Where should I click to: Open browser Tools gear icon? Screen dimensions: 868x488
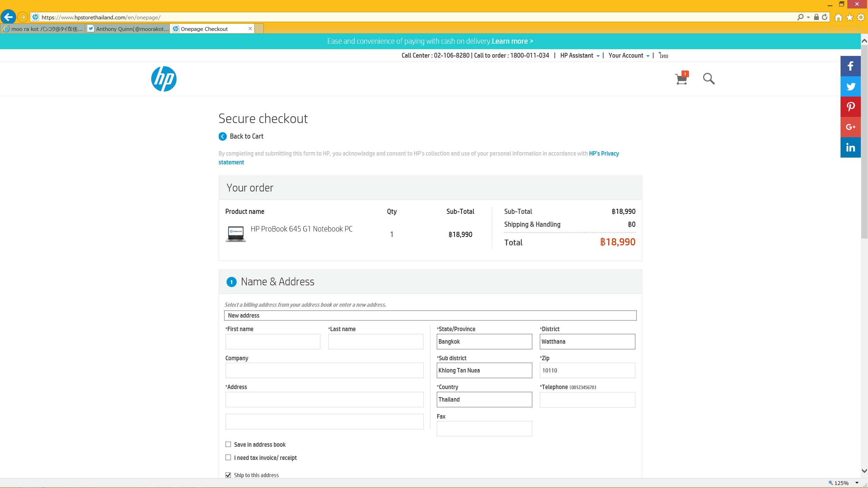click(x=861, y=17)
